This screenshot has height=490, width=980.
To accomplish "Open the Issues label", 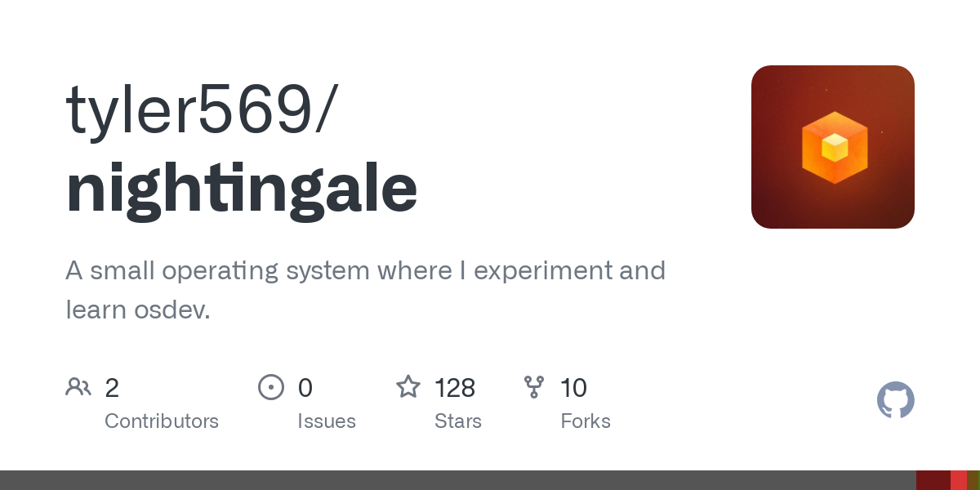I will 327,421.
